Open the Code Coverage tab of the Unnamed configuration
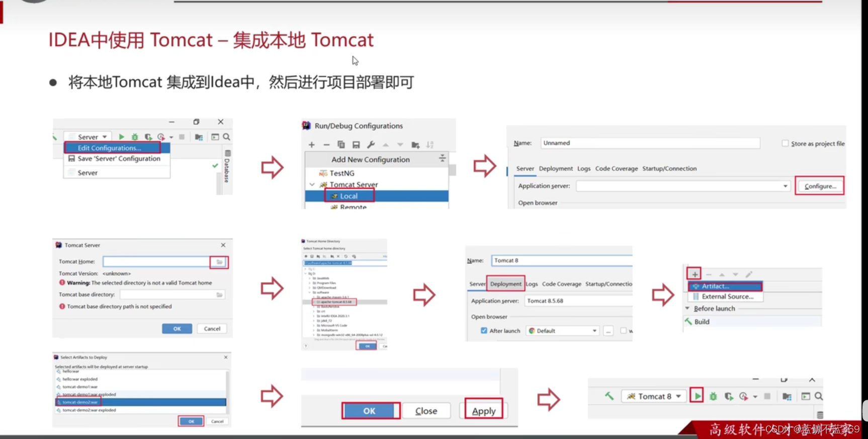The image size is (868, 439). (617, 169)
